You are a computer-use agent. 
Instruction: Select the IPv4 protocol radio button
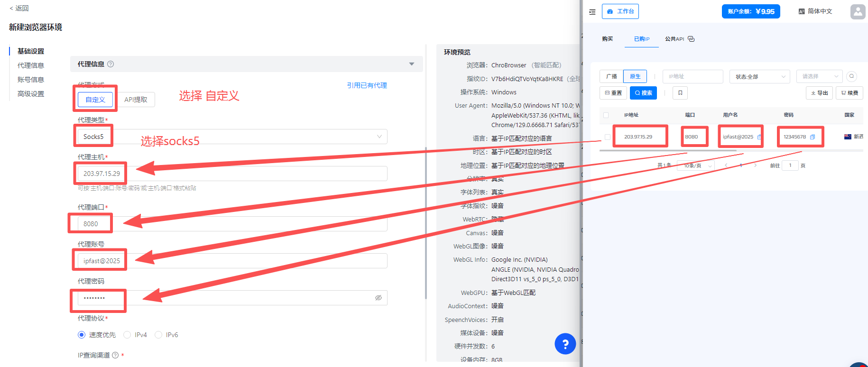click(127, 335)
